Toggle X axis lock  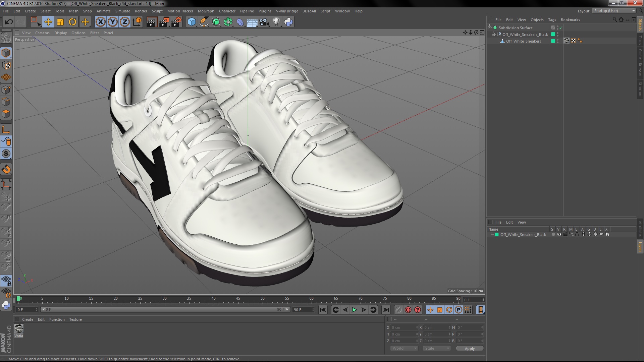(100, 22)
